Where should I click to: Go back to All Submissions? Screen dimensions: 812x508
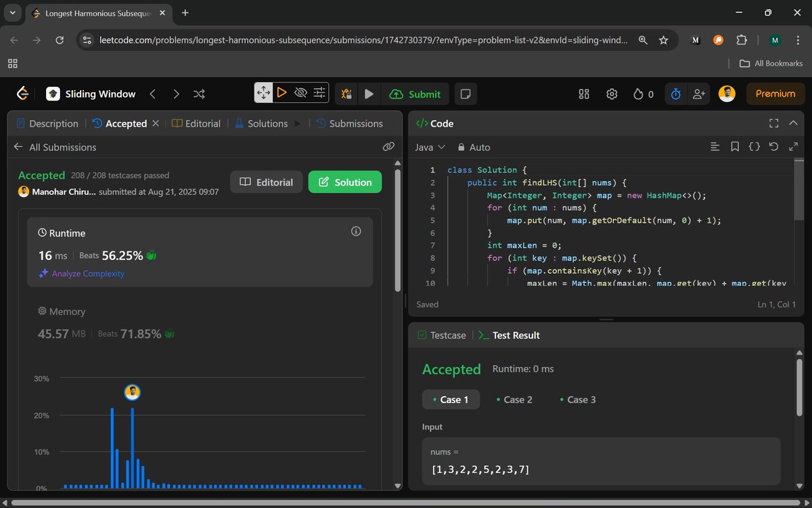click(55, 147)
